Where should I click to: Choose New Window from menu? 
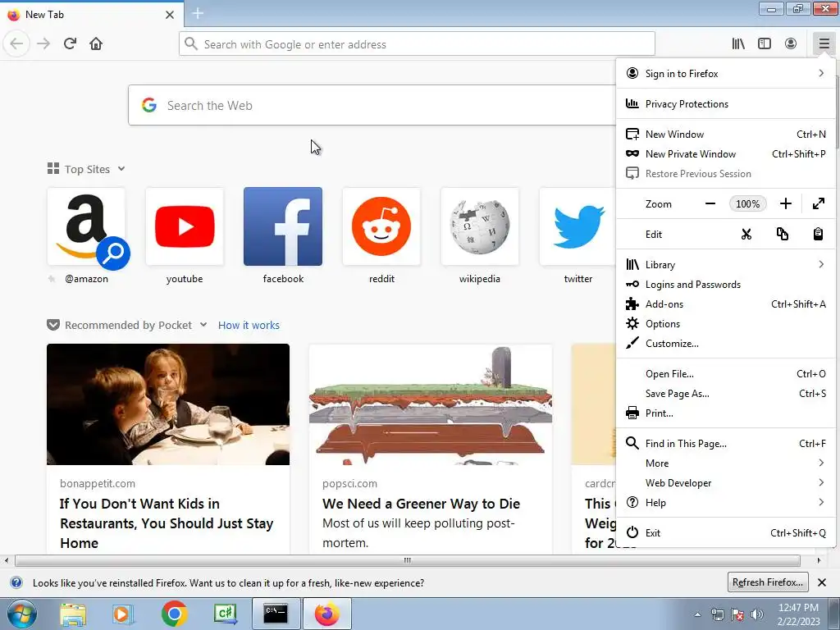[726, 134]
